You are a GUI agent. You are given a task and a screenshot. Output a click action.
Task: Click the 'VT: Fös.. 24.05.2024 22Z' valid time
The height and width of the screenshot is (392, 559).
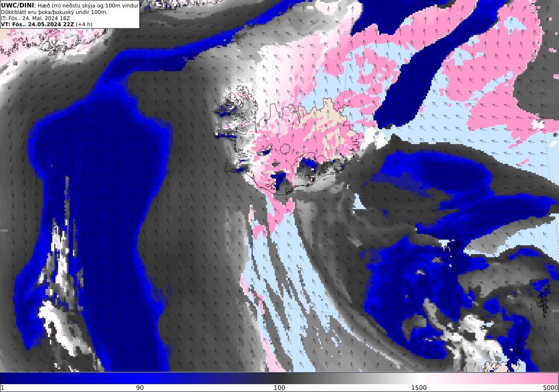[38, 24]
